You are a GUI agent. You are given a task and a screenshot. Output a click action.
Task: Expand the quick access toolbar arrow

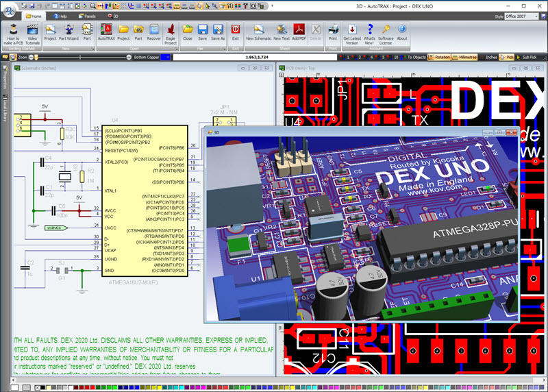click(x=272, y=6)
